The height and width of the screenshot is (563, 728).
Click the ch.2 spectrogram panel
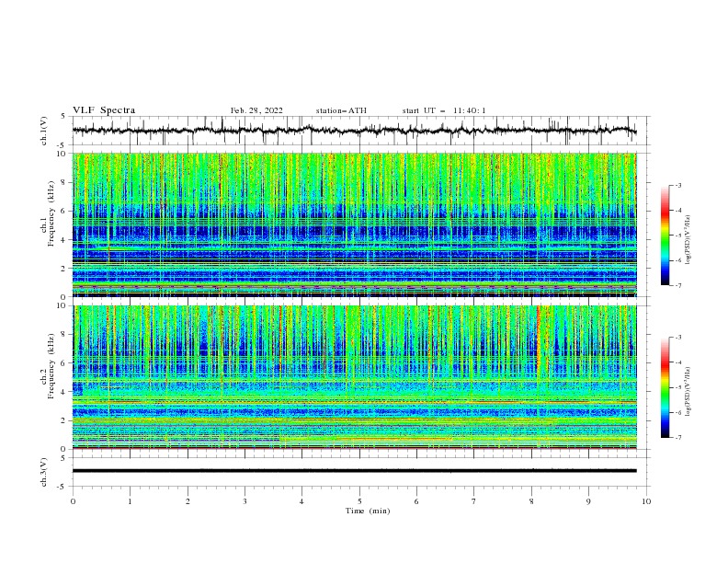point(354,377)
